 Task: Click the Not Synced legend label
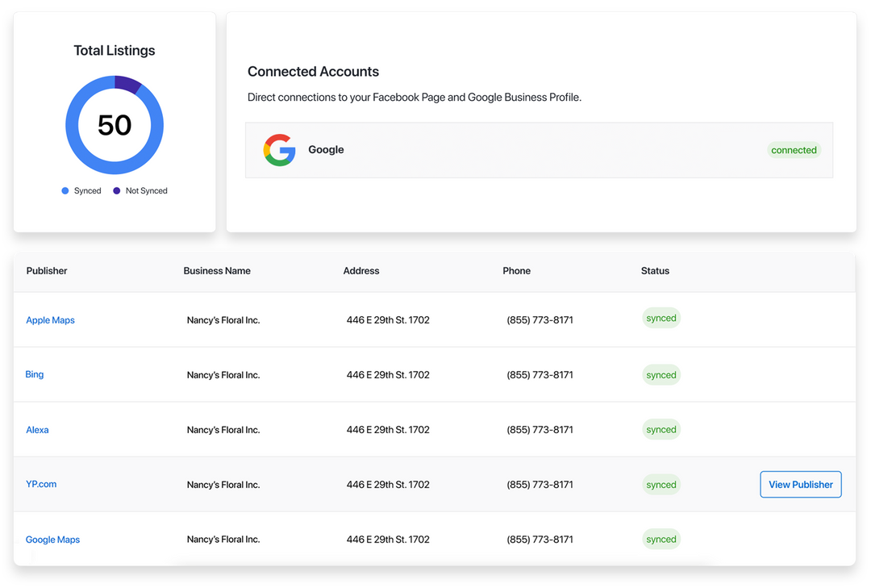coord(147,190)
